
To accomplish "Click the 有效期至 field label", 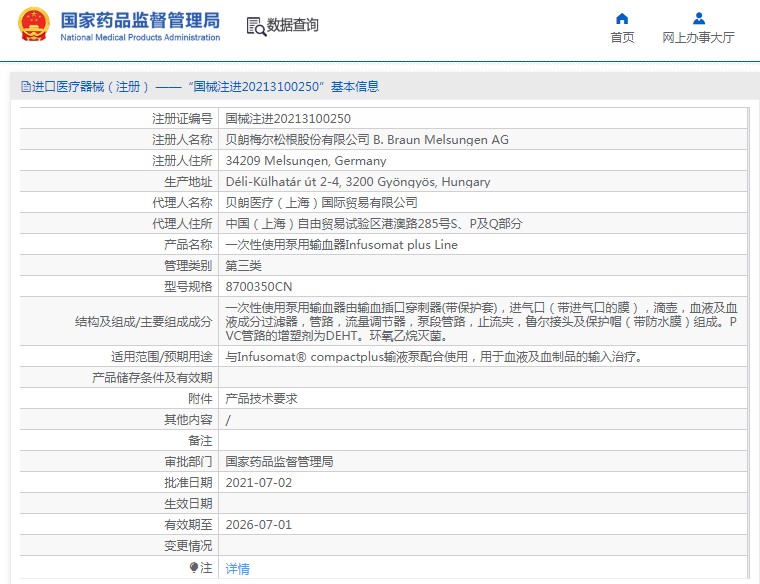I will point(188,524).
